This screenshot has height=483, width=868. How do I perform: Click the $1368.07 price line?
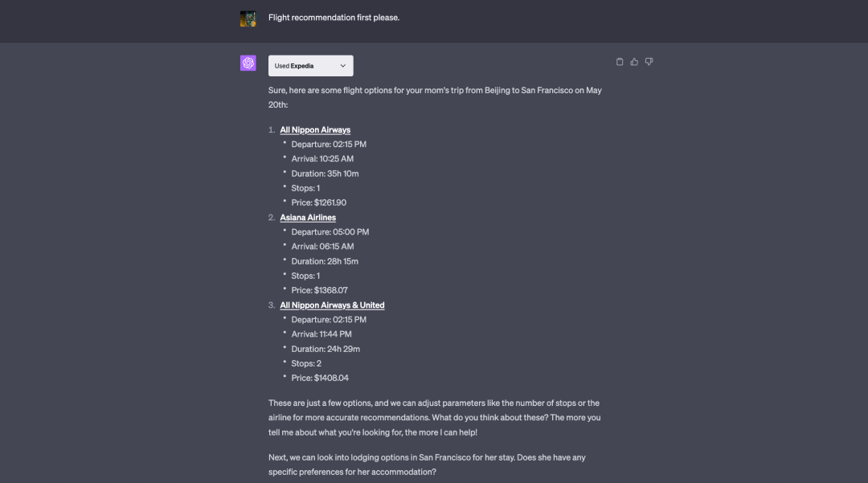pos(319,290)
